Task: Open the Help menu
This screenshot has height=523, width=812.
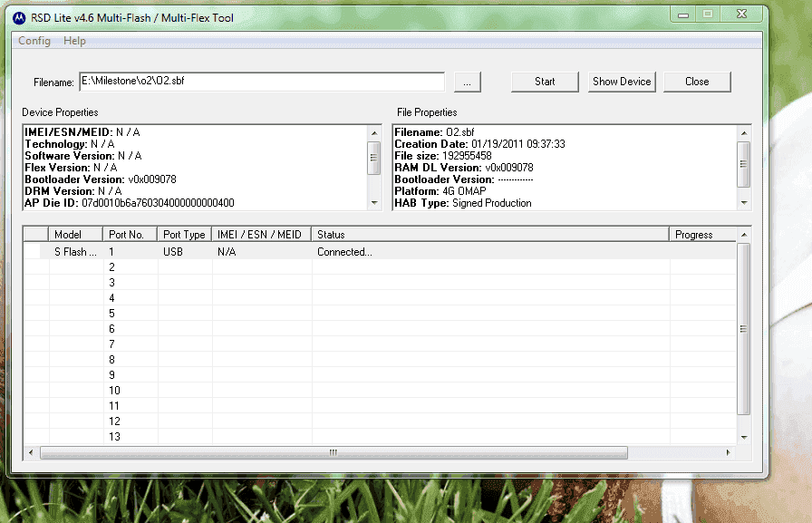Action: [x=74, y=41]
